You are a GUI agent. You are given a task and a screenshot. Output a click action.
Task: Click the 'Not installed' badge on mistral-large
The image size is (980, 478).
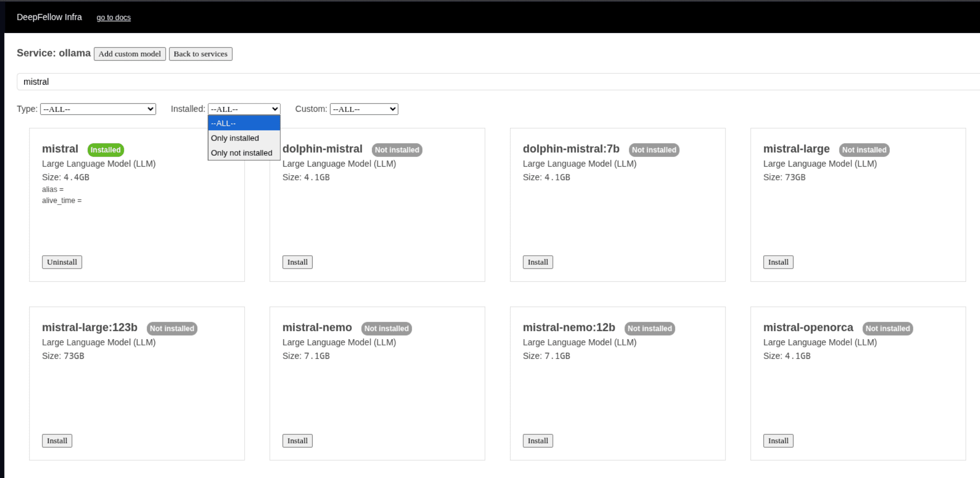coord(864,150)
